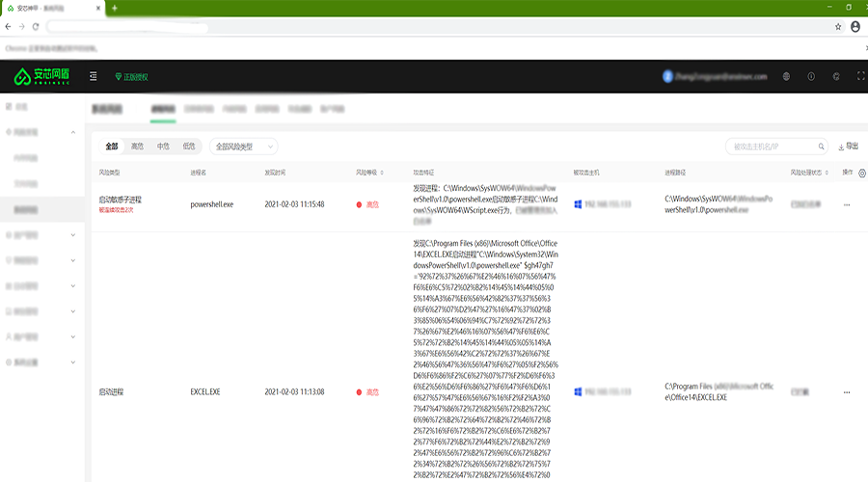Click the 2021-02-03 11:13:08 timestamp
868x482 pixels.
click(x=294, y=391)
